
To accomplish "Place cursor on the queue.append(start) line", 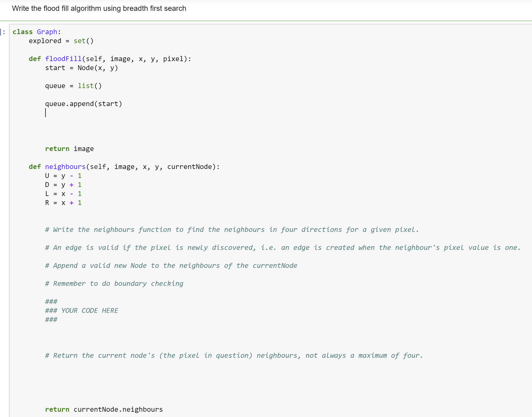I will (x=83, y=103).
